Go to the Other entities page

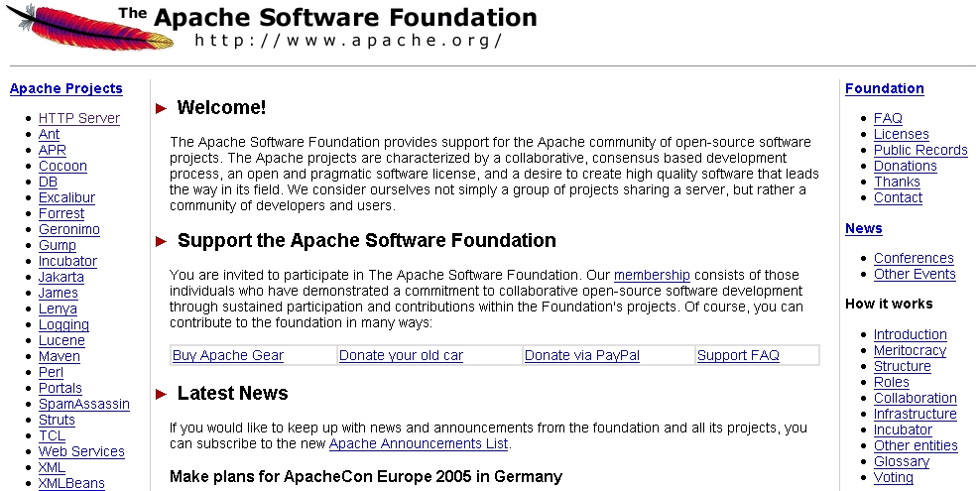[x=916, y=446]
